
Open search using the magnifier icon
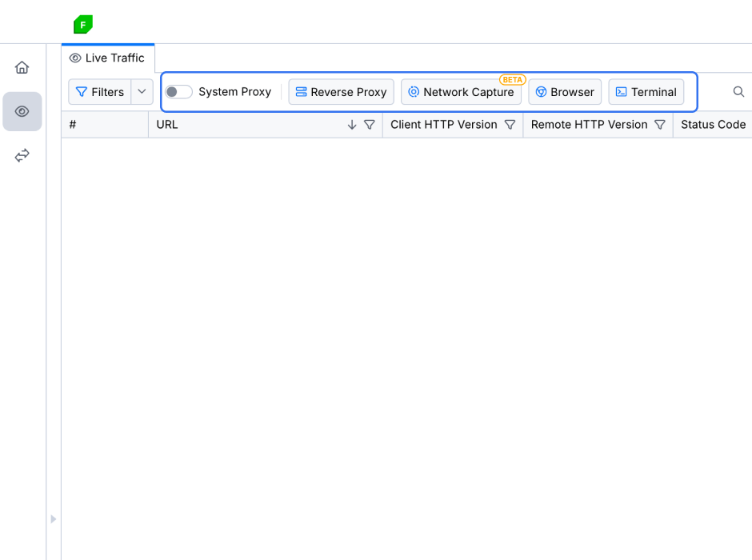click(x=738, y=92)
